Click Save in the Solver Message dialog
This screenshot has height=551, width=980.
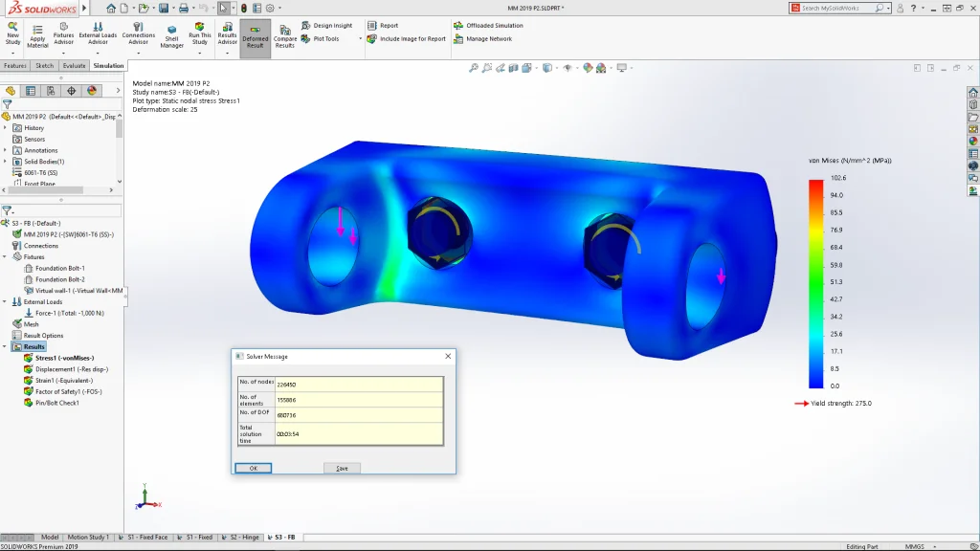[x=342, y=468]
